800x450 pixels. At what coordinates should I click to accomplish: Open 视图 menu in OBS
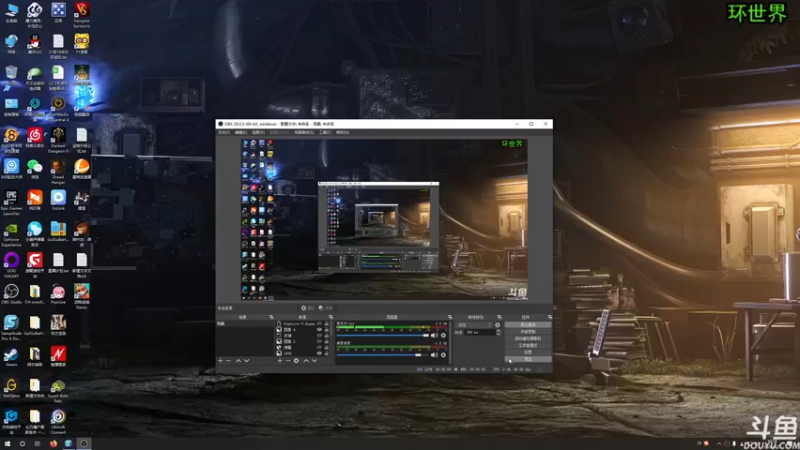pos(258,132)
